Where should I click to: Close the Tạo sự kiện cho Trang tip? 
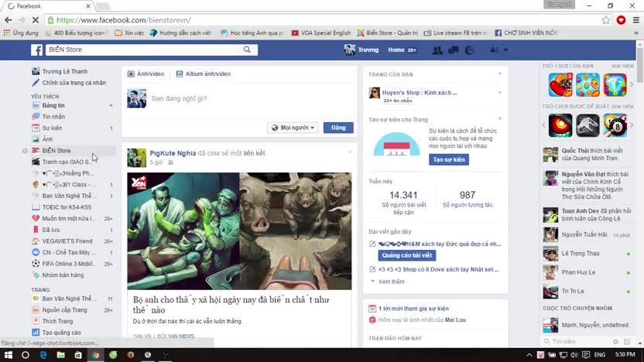coord(499,118)
